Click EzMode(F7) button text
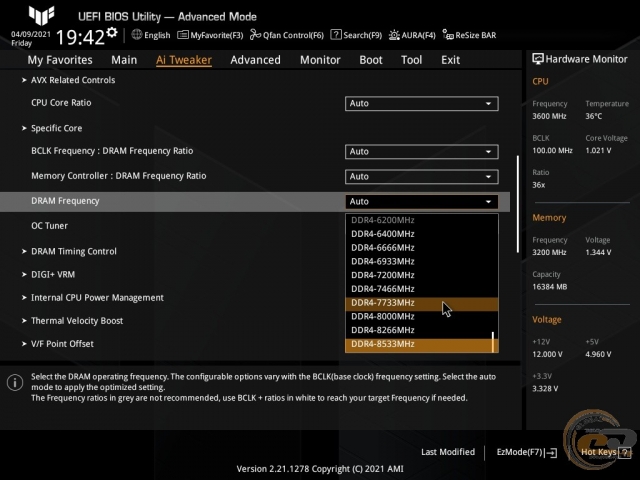This screenshot has width=640, height=480. coord(520,452)
